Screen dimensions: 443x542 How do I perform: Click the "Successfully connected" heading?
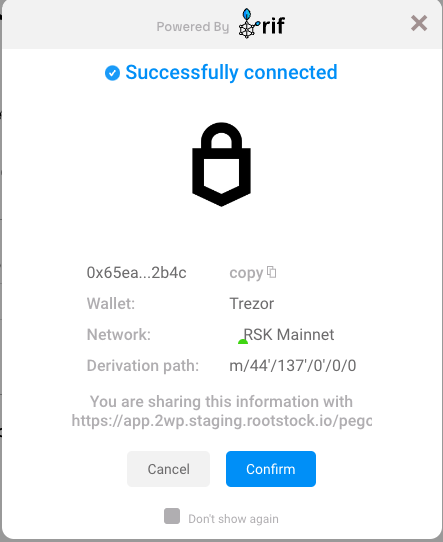pyautogui.click(x=231, y=73)
